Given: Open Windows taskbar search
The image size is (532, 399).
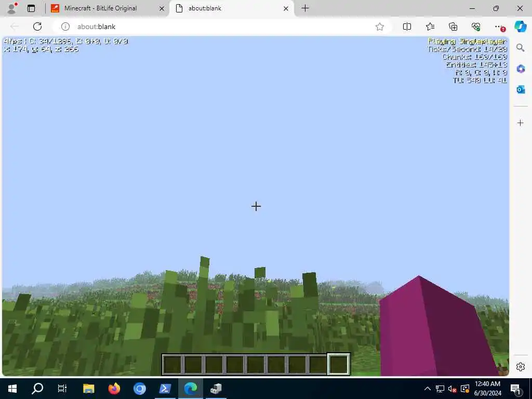Looking at the screenshot, I should click(x=37, y=389).
